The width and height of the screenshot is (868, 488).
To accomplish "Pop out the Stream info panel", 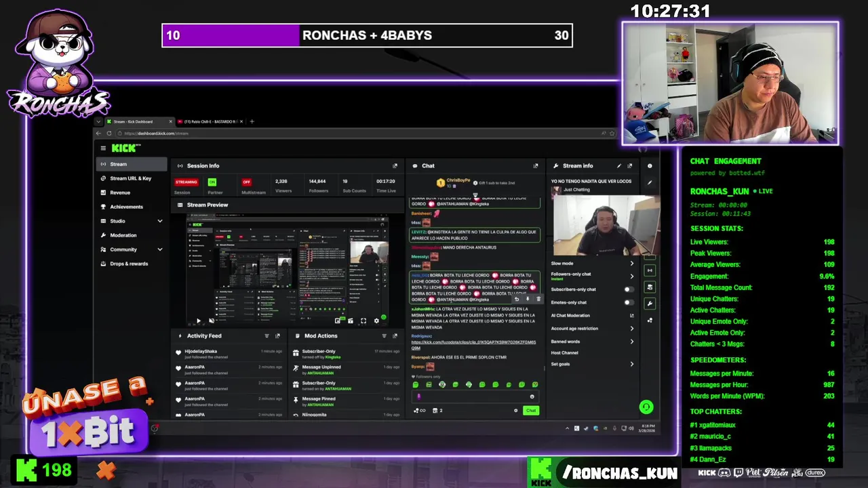I will click(x=629, y=165).
